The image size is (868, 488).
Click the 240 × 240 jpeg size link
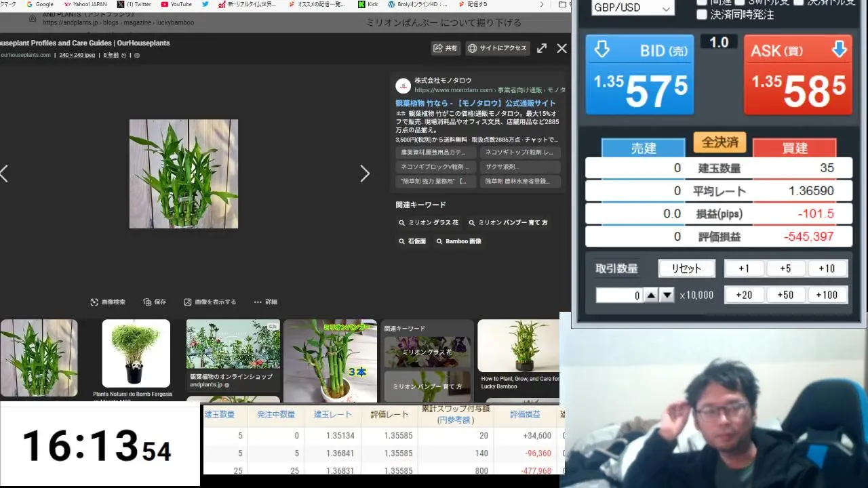coord(77,55)
